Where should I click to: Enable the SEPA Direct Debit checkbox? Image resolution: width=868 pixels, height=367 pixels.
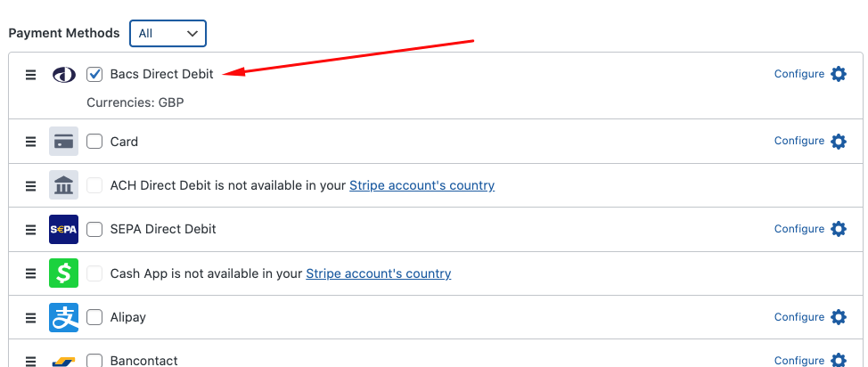coord(94,230)
